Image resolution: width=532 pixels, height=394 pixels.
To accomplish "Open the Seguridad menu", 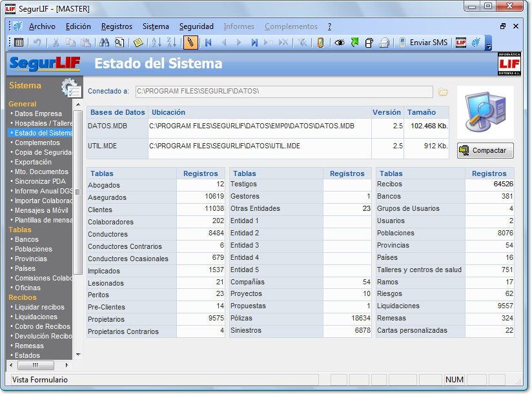I will pyautogui.click(x=196, y=26).
